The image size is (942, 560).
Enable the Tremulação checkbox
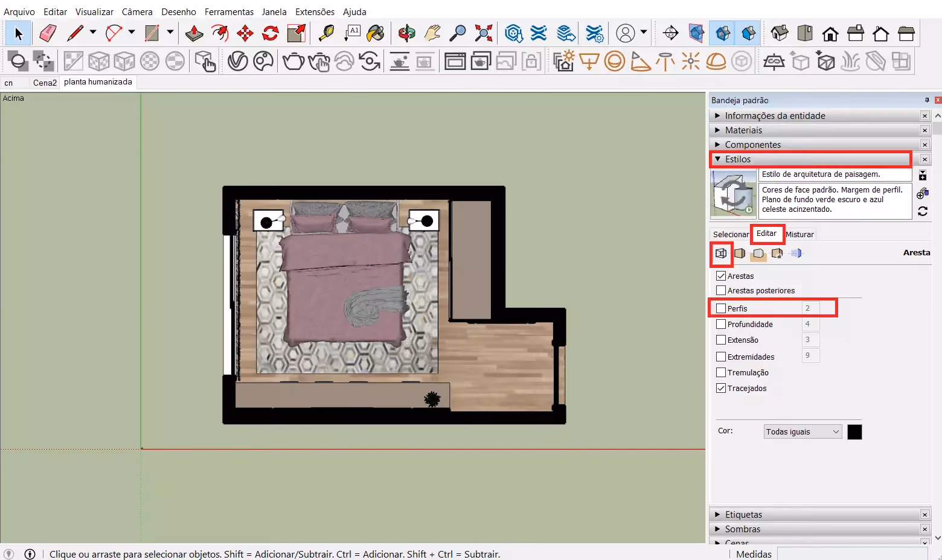pos(721,372)
